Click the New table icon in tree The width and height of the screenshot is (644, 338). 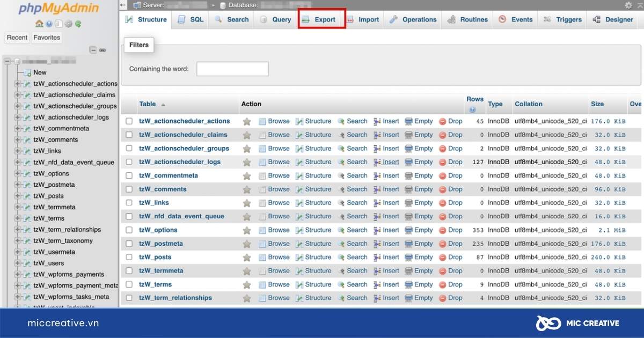(x=27, y=72)
